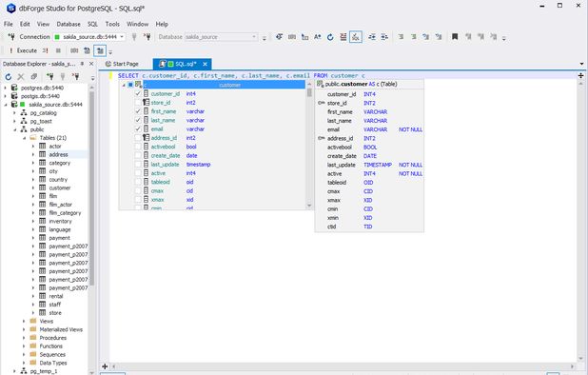Image resolution: width=588 pixels, height=375 pixels.
Task: Click the actor table icon in tree
Action: (43, 147)
